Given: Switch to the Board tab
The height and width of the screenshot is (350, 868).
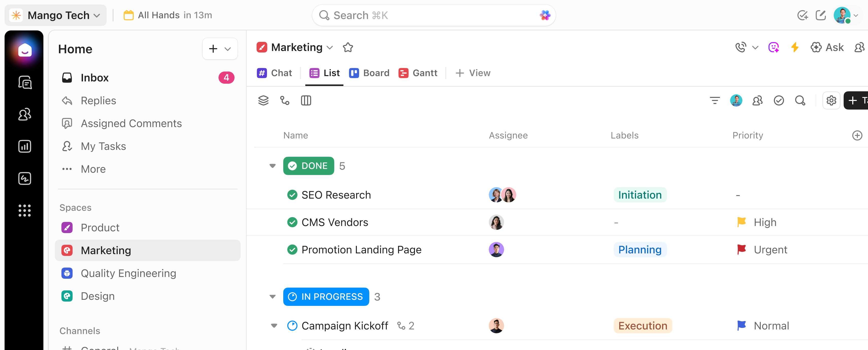Looking at the screenshot, I should click(370, 73).
